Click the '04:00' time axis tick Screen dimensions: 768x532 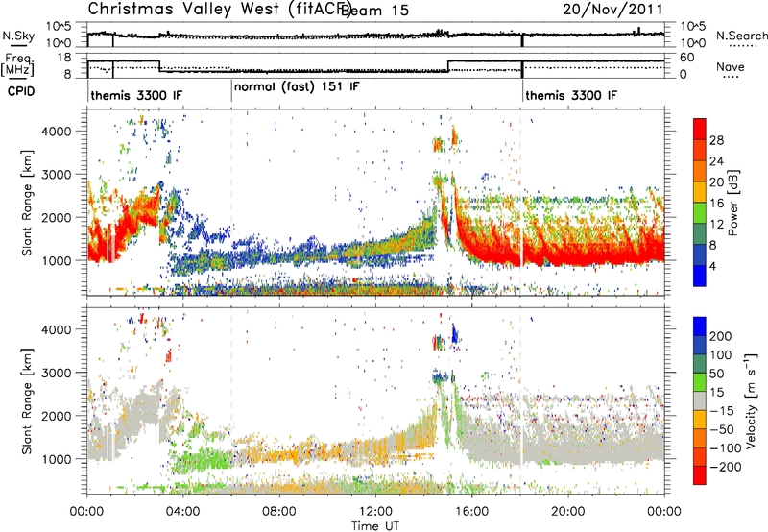[183, 512]
